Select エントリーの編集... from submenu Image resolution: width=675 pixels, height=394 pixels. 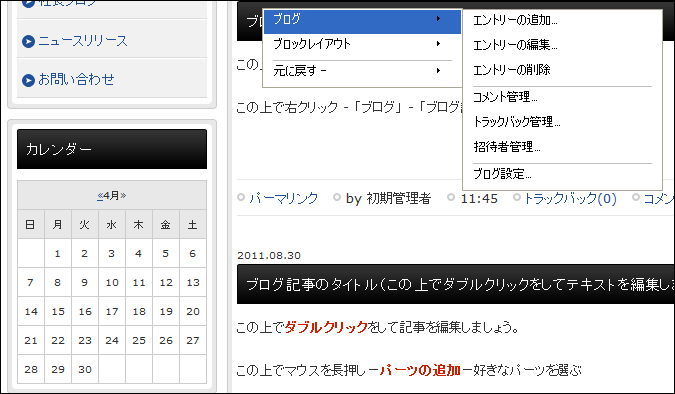(515, 45)
